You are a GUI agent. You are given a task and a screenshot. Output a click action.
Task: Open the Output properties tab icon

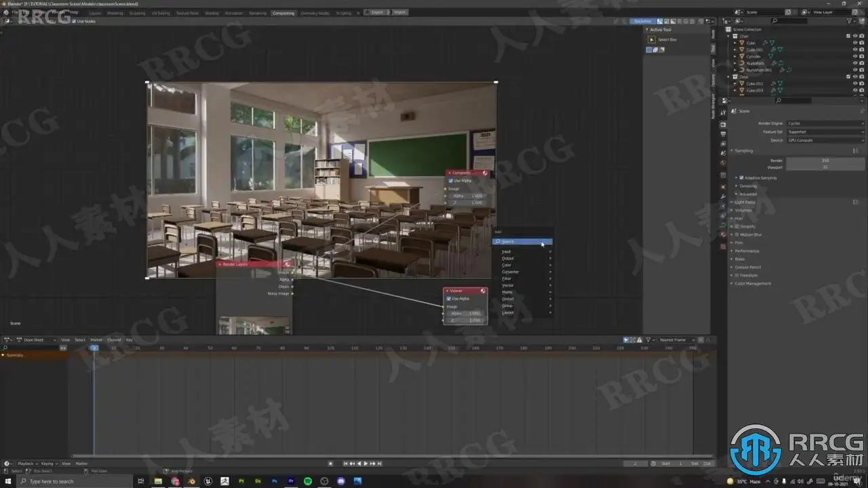pos(723,134)
